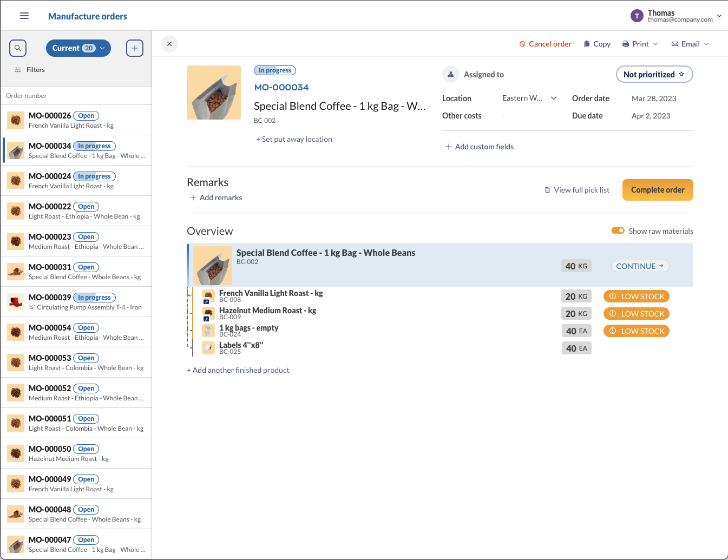728x560 pixels.
Task: Toggle off Show raw materials
Action: (618, 230)
